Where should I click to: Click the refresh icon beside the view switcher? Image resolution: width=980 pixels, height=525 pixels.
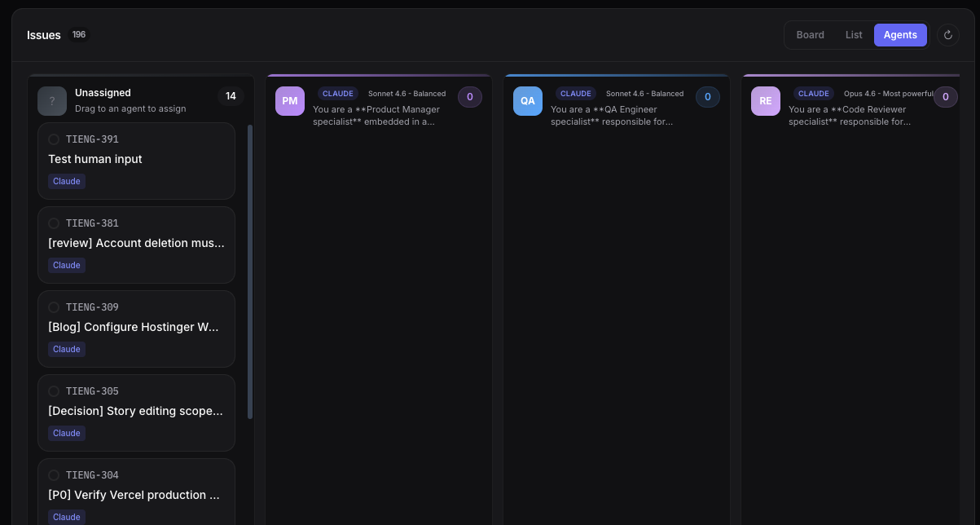[x=948, y=35]
